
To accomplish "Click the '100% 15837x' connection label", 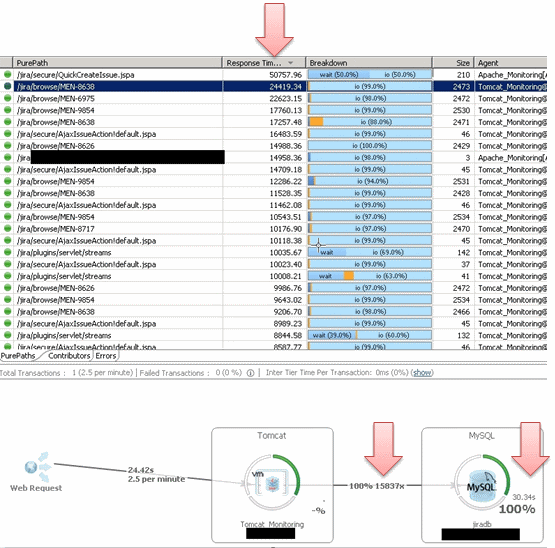I will (x=377, y=486).
